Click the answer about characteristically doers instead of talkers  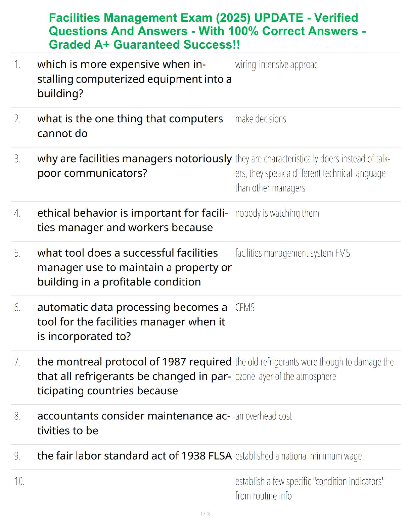pos(312,173)
